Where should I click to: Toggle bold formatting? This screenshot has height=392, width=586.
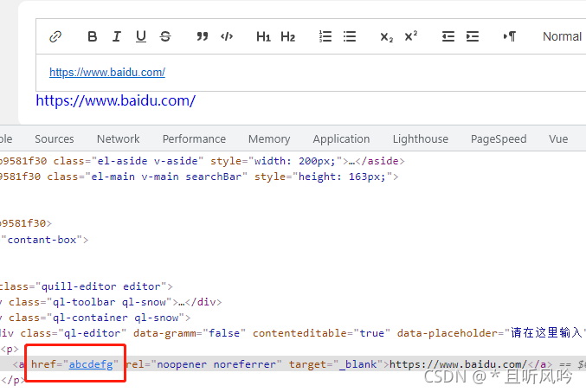tap(93, 36)
